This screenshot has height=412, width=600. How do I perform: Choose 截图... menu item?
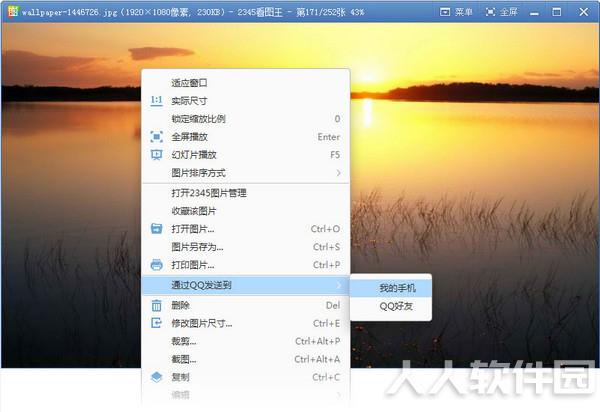245,359
